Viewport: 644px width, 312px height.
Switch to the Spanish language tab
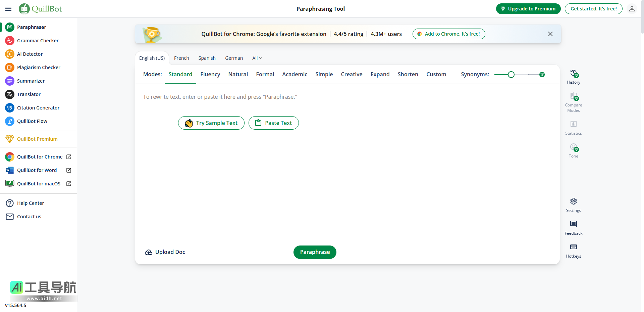click(x=207, y=58)
